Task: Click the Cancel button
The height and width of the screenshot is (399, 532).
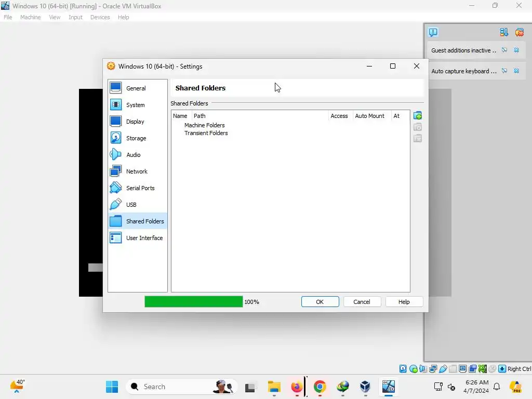Action: [x=362, y=302]
